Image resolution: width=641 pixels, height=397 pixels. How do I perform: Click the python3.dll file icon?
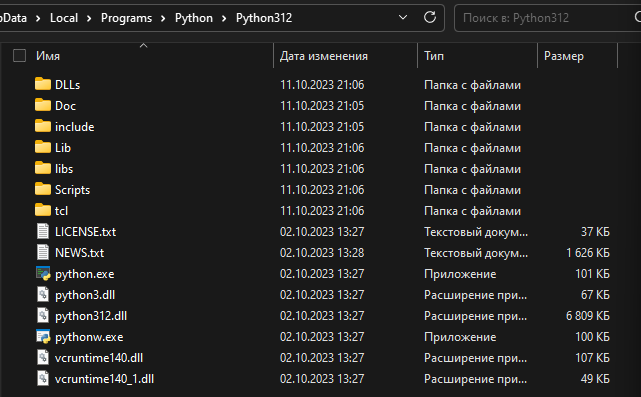coord(43,294)
